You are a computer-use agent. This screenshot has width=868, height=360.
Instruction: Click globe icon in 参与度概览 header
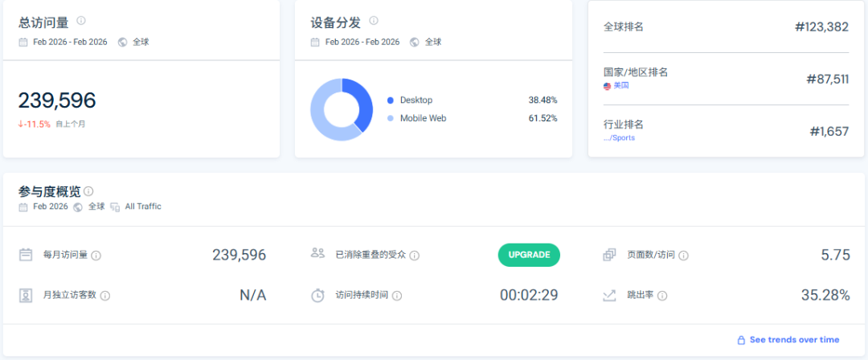(x=78, y=207)
